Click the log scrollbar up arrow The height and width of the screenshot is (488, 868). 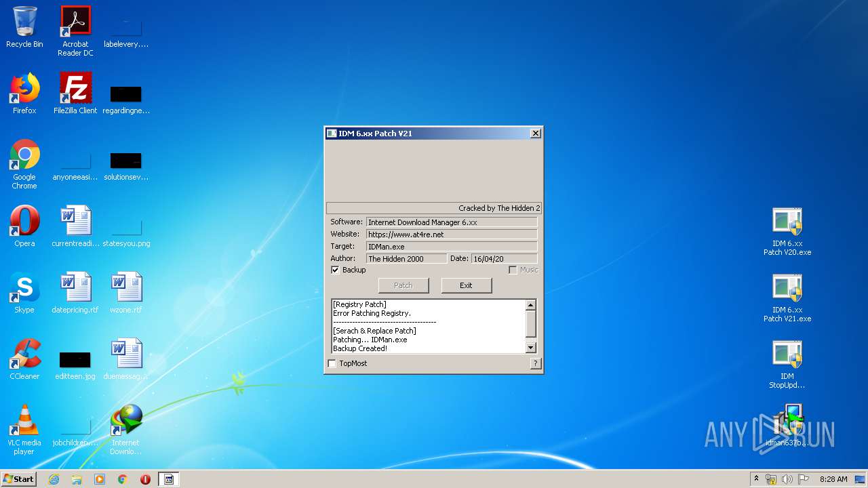click(x=531, y=306)
